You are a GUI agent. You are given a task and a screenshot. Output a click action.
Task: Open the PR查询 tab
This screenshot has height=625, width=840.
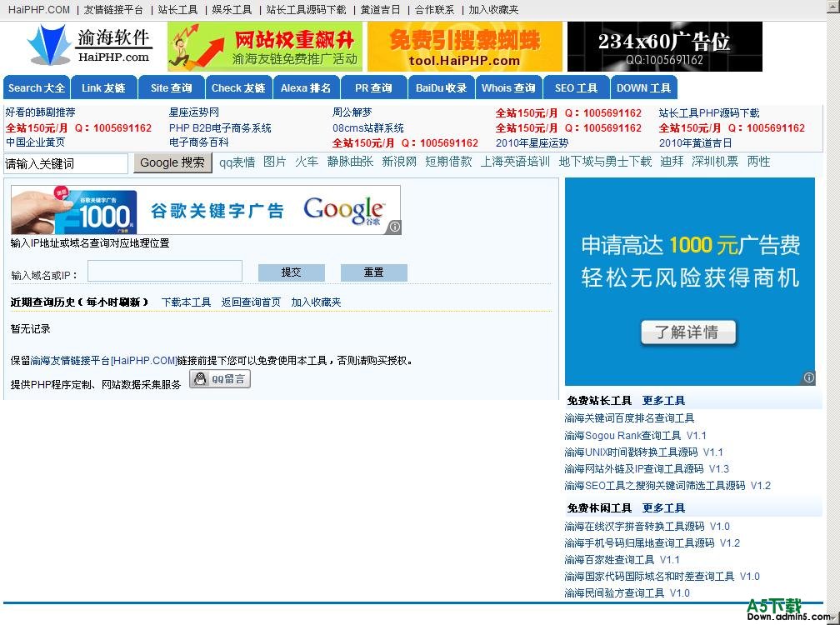(373, 87)
